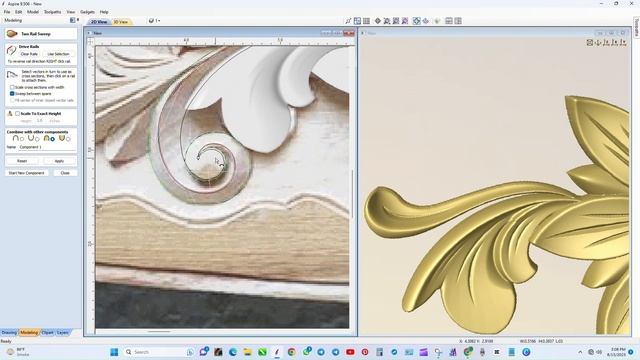This screenshot has height=360, width=640.
Task: Click the Close button in Modeling panel
Action: tap(65, 173)
